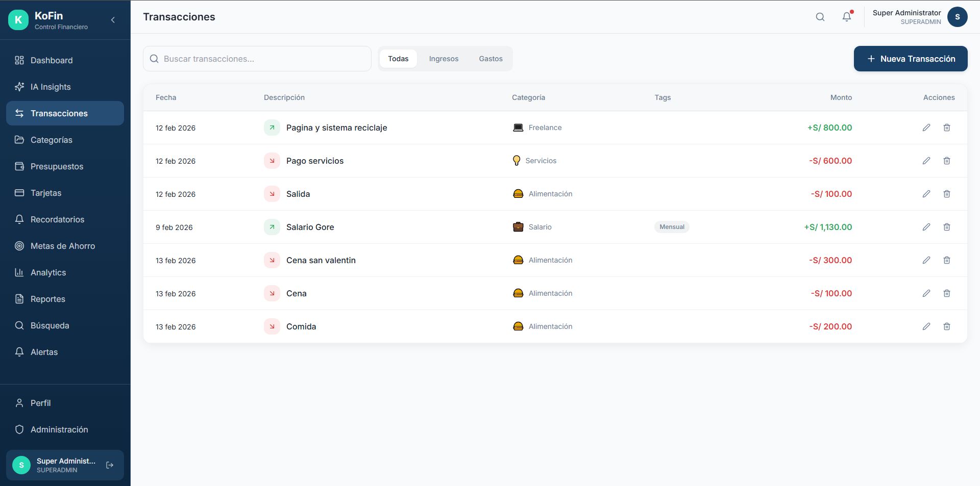Click the Super Administrator avatar in header
The height and width of the screenshot is (486, 980).
[957, 17]
